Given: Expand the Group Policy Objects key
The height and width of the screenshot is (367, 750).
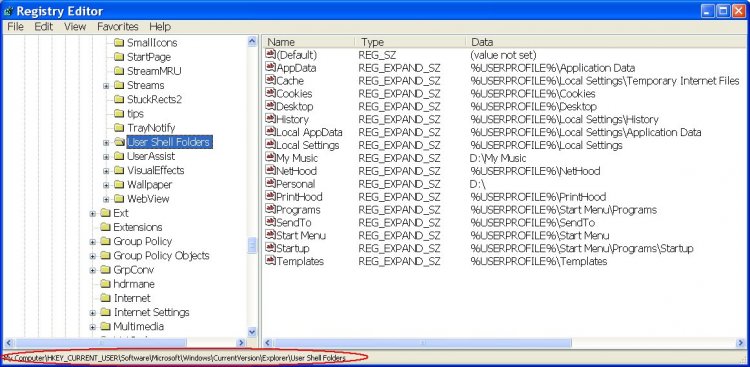Looking at the screenshot, I should point(92,256).
